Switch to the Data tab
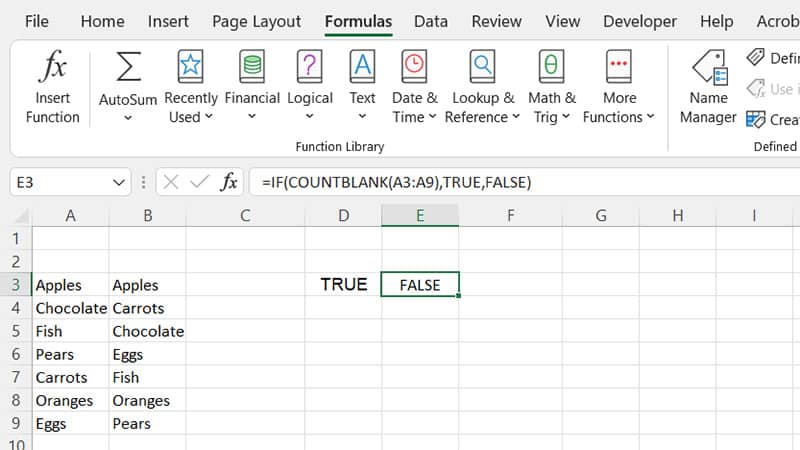The width and height of the screenshot is (800, 450). click(431, 21)
